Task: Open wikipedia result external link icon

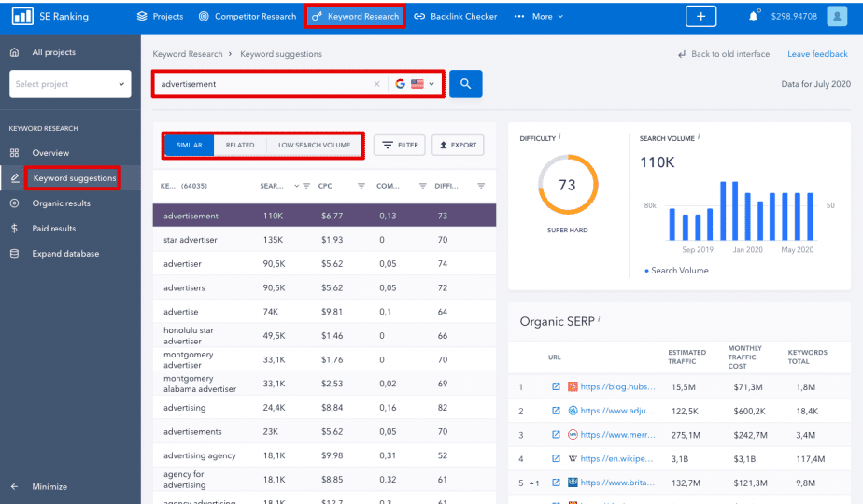Action: pyautogui.click(x=556, y=458)
